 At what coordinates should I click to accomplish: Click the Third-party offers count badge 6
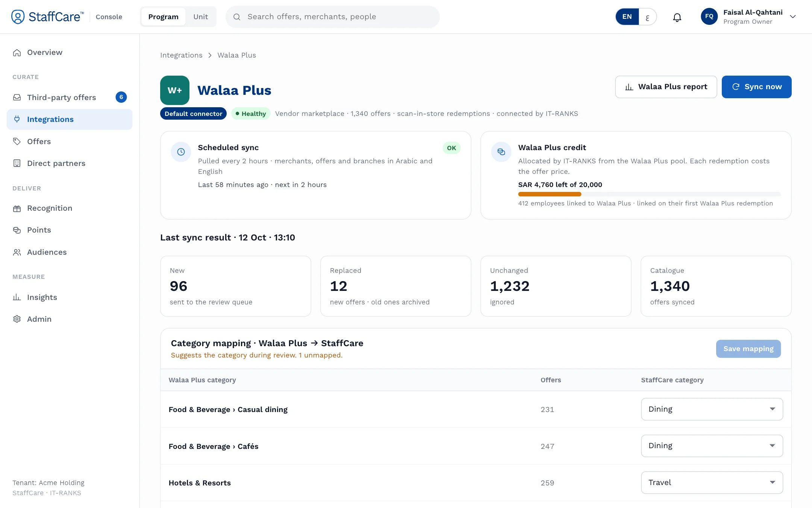point(121,97)
